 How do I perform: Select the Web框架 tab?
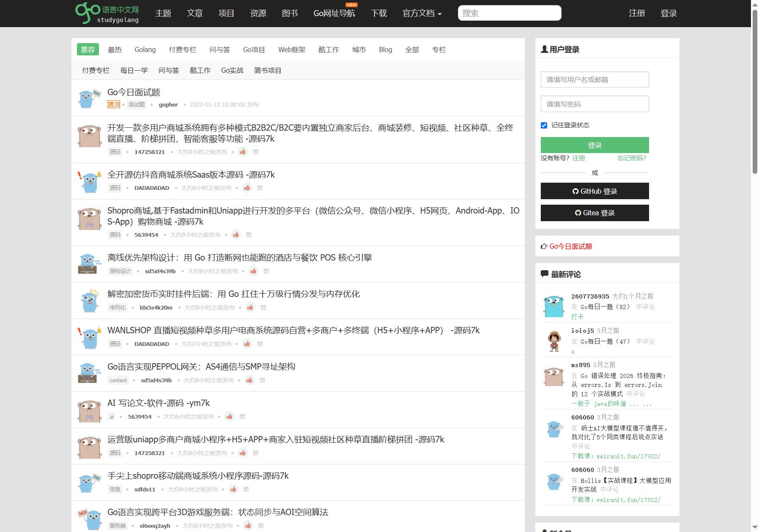(x=292, y=49)
